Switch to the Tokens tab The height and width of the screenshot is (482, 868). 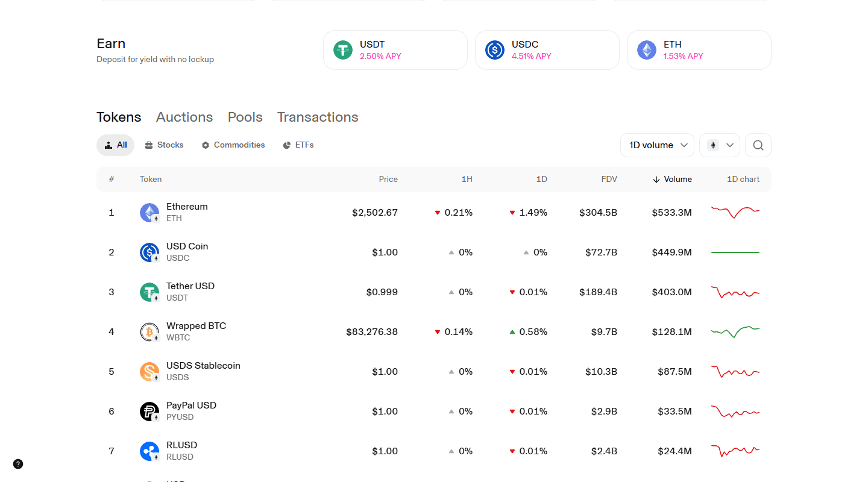119,117
